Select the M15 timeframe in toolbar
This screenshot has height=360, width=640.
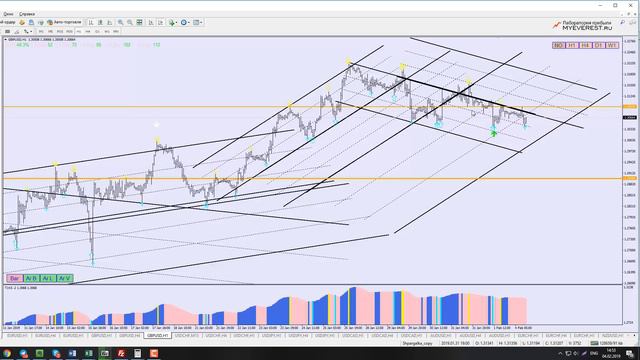click(x=60, y=31)
